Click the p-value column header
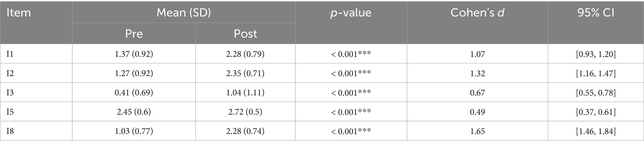644x146 pixels. point(351,12)
